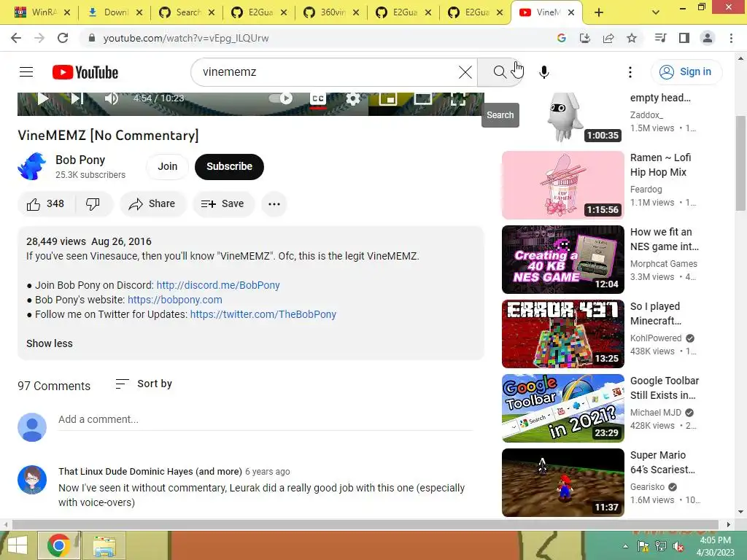
Task: Open a new browser tab
Action: click(599, 13)
